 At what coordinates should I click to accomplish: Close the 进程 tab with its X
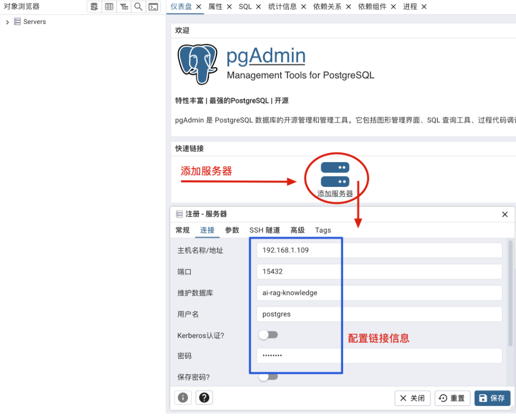coord(424,6)
